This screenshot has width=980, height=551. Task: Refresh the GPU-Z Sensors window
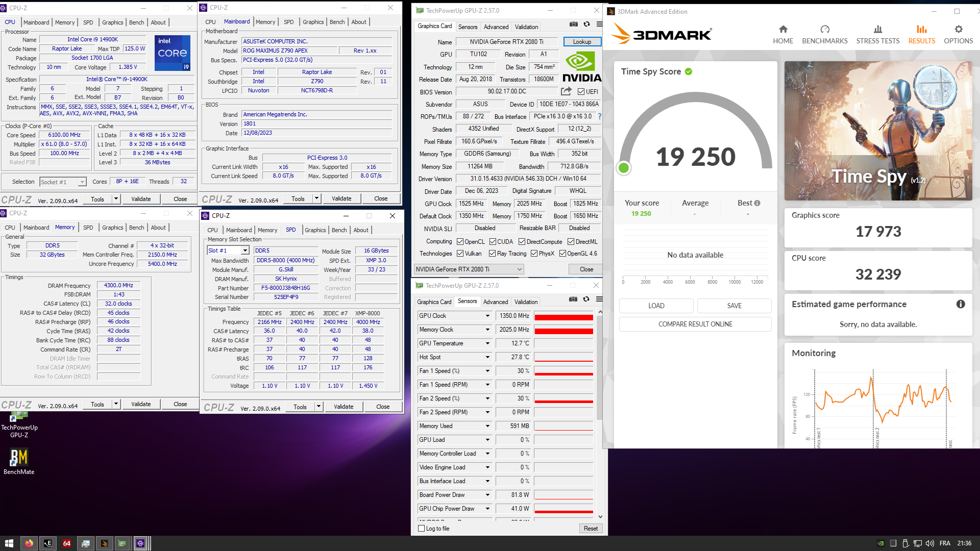(x=586, y=299)
